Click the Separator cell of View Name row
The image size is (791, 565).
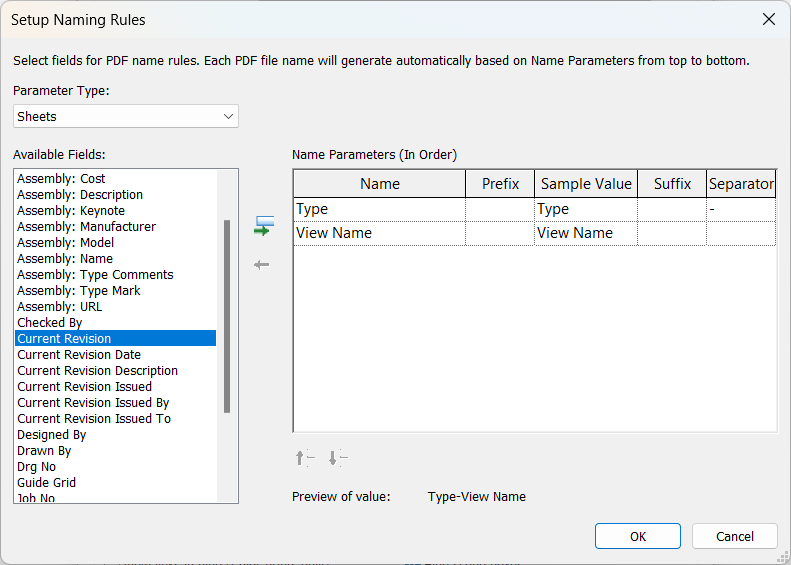741,233
